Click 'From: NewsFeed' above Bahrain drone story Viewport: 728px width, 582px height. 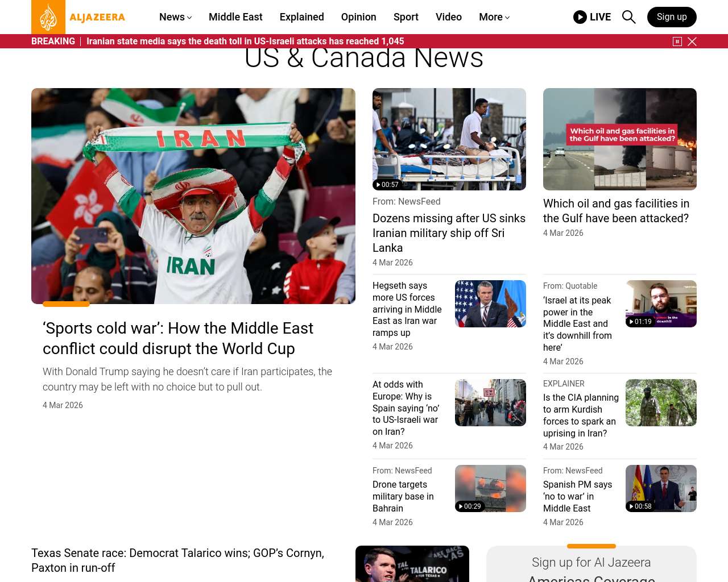(402, 471)
